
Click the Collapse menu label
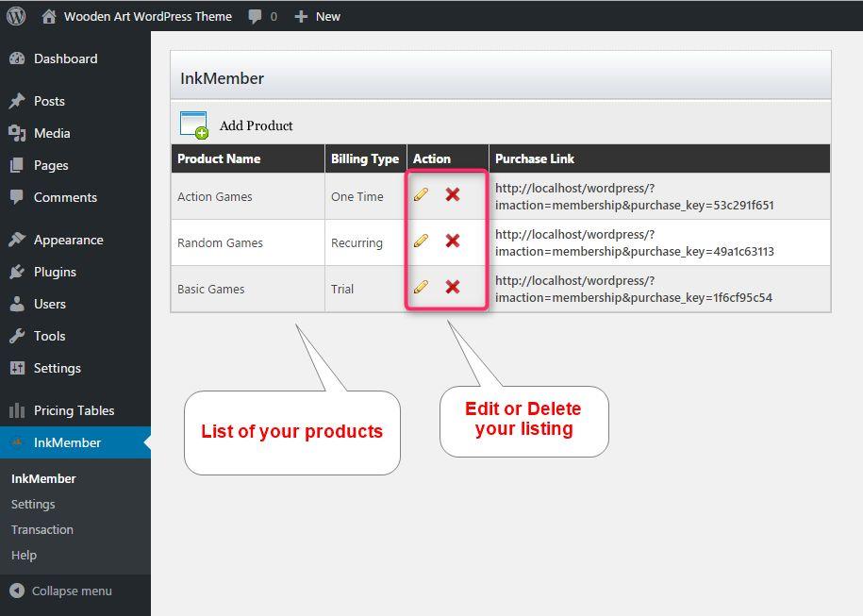(x=72, y=591)
